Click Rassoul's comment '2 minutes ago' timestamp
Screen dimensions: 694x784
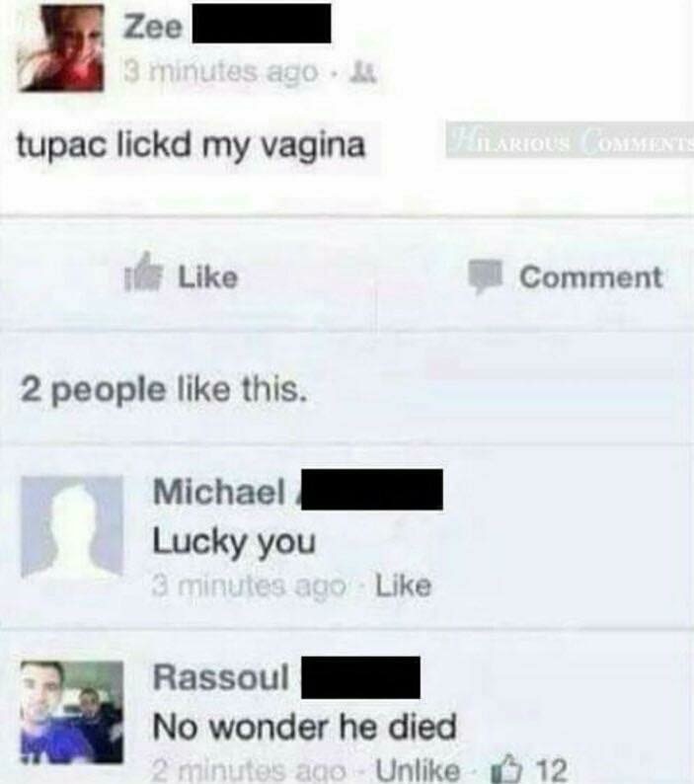point(249,770)
